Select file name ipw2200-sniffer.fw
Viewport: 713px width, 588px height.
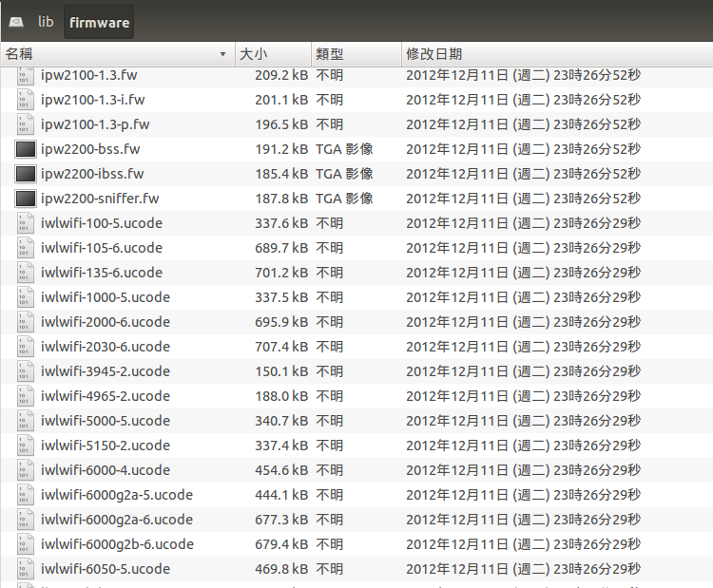(100, 199)
